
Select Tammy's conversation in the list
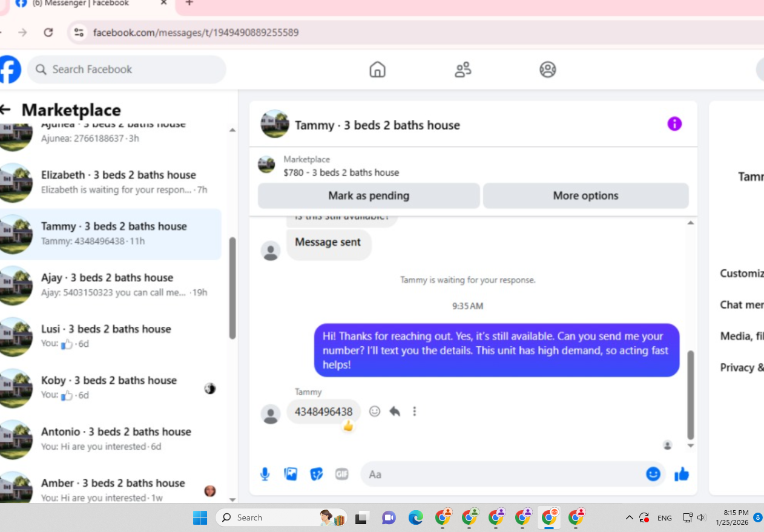click(111, 234)
